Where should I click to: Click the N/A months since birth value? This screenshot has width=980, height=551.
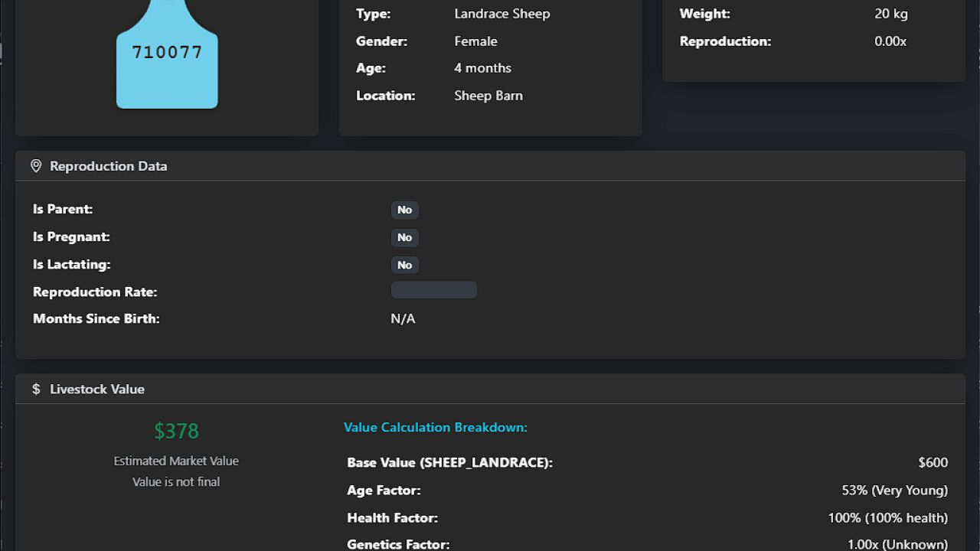[x=403, y=318]
